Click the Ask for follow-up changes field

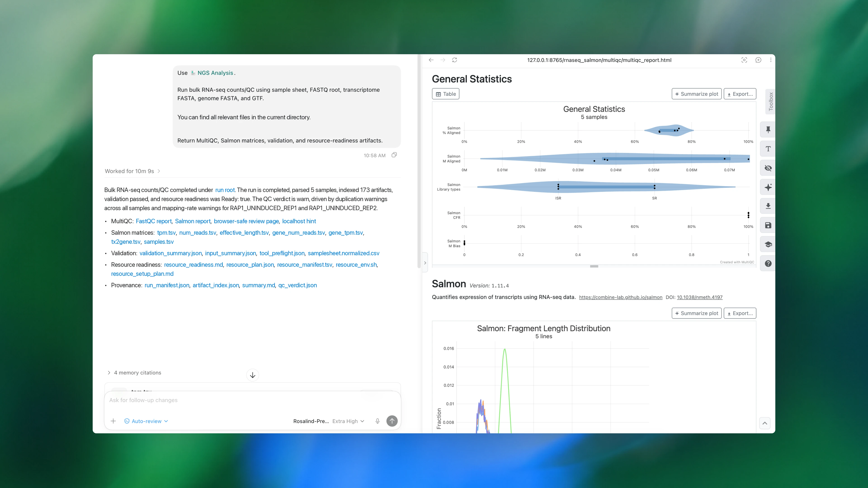click(x=253, y=400)
